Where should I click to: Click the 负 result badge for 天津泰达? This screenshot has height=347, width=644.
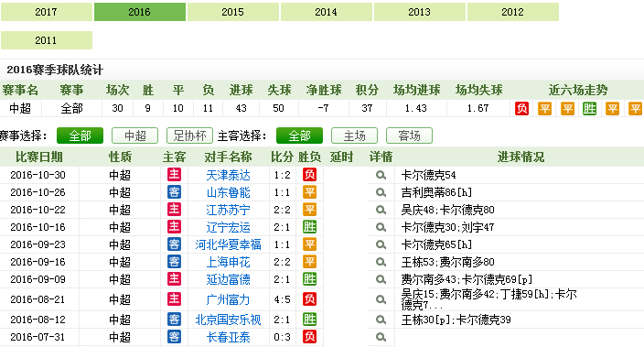coord(309,175)
